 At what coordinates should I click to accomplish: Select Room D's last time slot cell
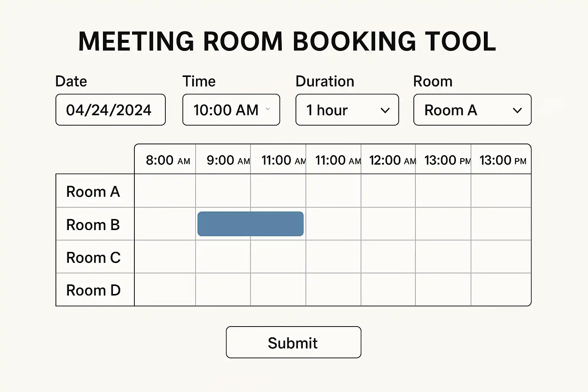(x=501, y=289)
